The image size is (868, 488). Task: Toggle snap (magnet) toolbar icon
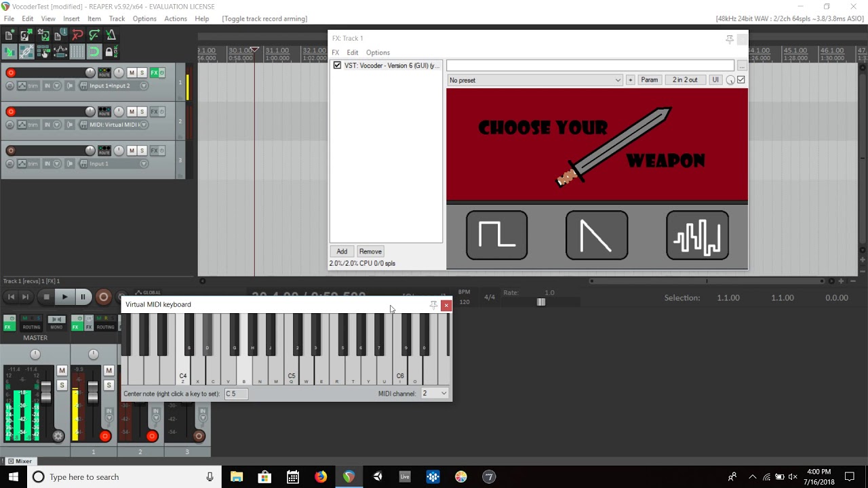pyautogui.click(x=94, y=52)
